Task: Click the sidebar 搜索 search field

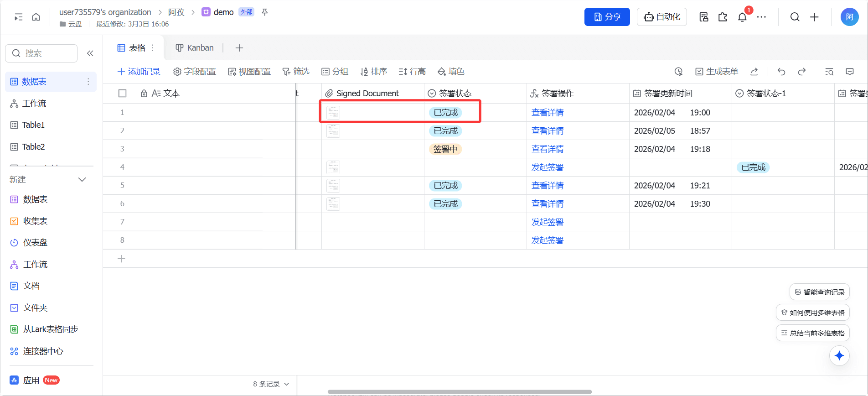Action: coord(41,53)
